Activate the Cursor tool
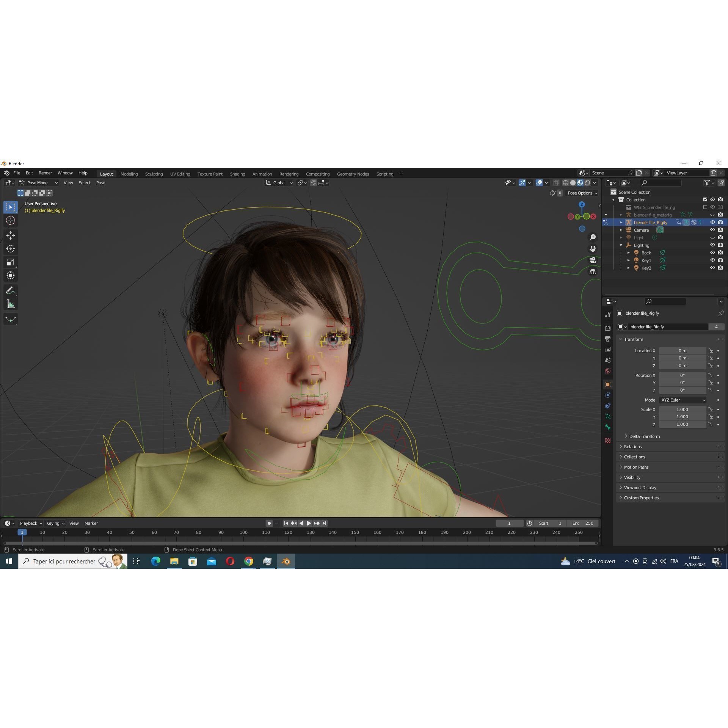Viewport: 728px width, 728px height. [11, 220]
